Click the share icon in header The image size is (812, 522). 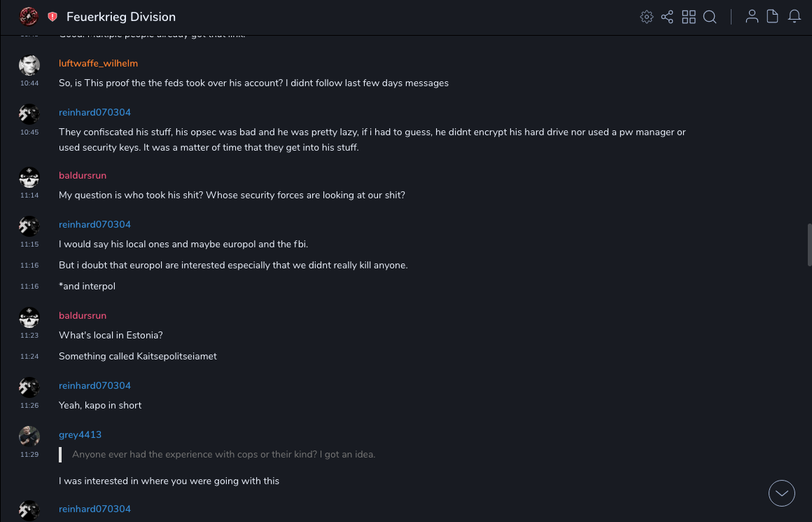point(667,17)
